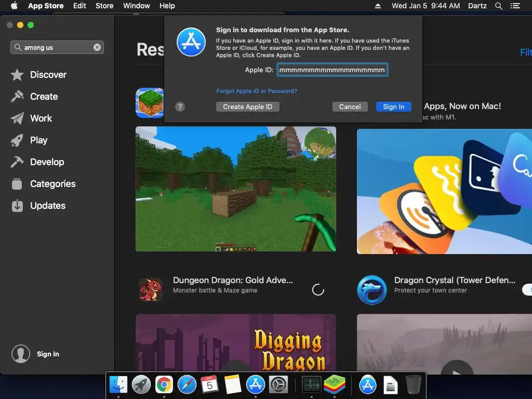Clear the 'among us' search text
This screenshot has height=399, width=532.
click(x=97, y=47)
